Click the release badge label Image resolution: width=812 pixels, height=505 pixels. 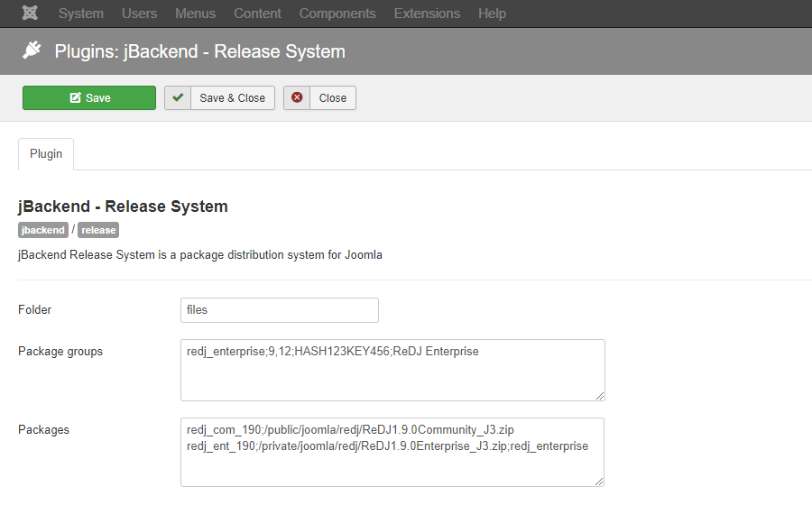[98, 230]
